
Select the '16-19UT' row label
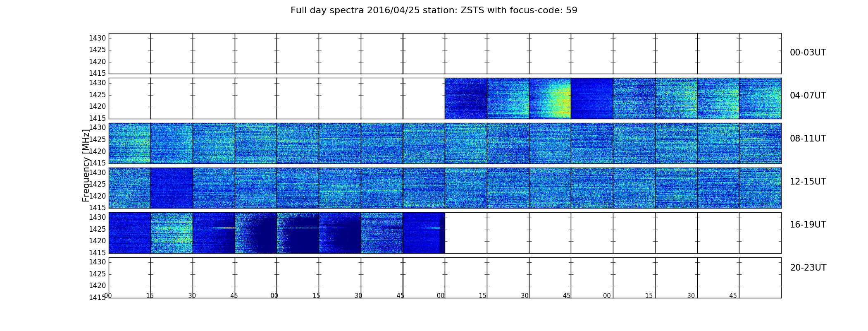808,225
